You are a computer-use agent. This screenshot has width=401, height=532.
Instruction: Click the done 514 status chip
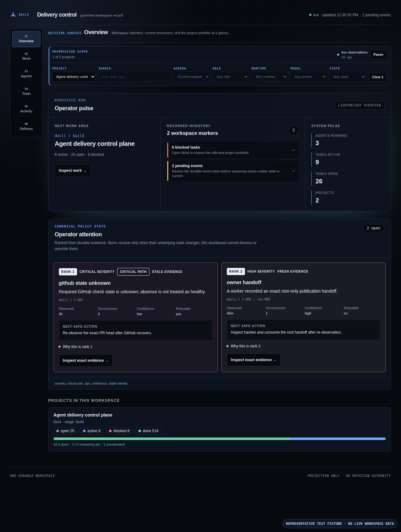pyautogui.click(x=148, y=431)
